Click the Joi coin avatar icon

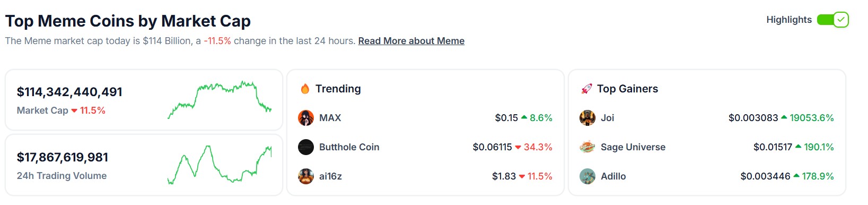click(588, 118)
